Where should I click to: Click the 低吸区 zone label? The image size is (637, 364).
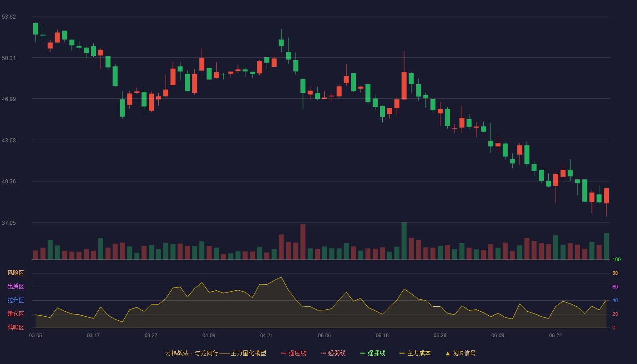click(15, 327)
